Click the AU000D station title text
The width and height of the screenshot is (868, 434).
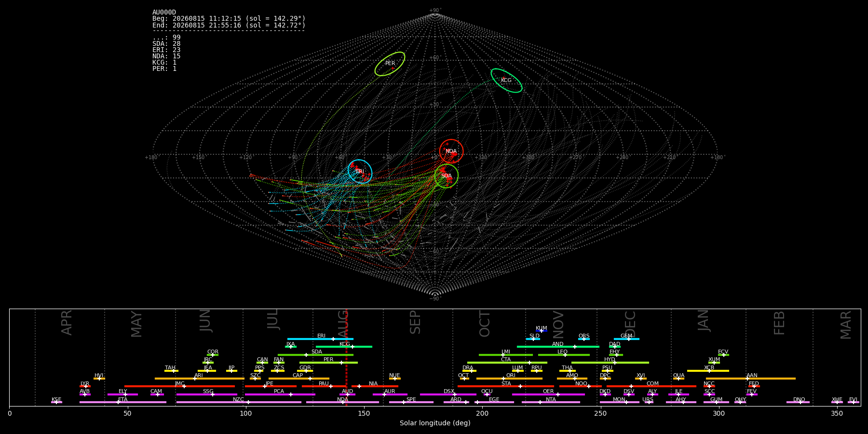(x=164, y=13)
